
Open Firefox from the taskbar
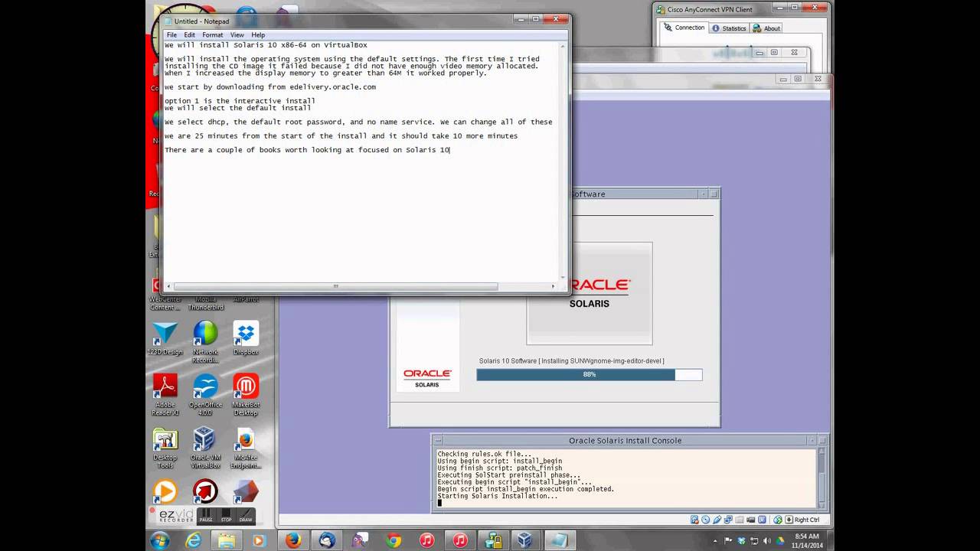293,540
